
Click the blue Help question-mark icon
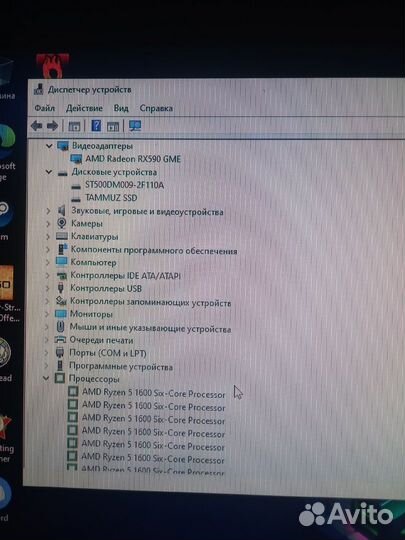pos(96,126)
